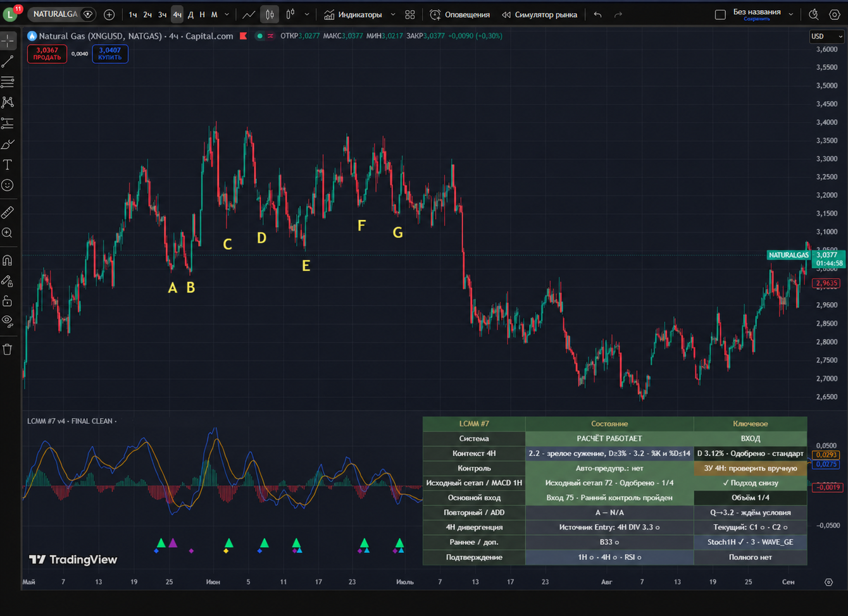
Task: Open time axis settings gear icon
Action: pos(828,582)
